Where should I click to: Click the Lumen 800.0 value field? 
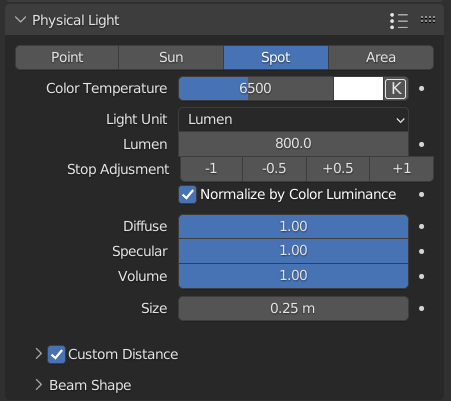293,144
